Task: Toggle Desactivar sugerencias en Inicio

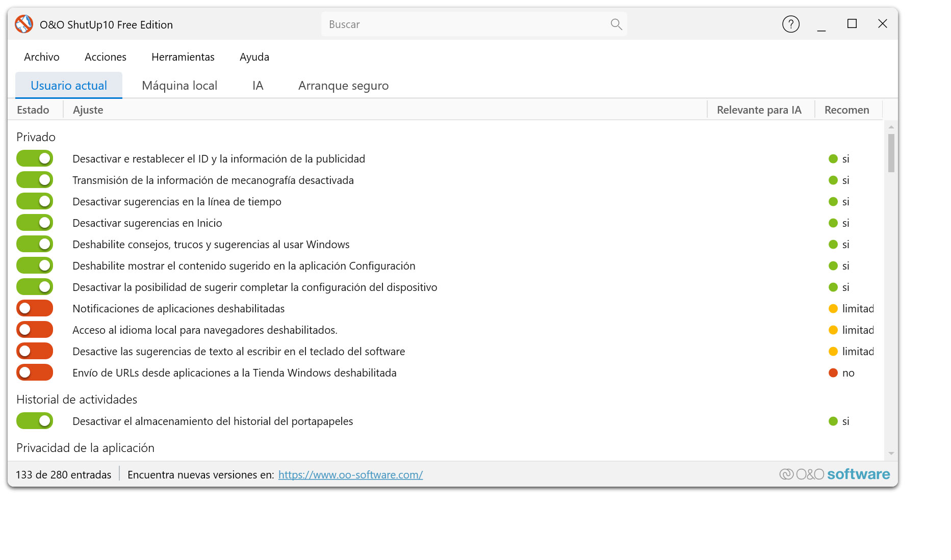Action: coord(35,223)
